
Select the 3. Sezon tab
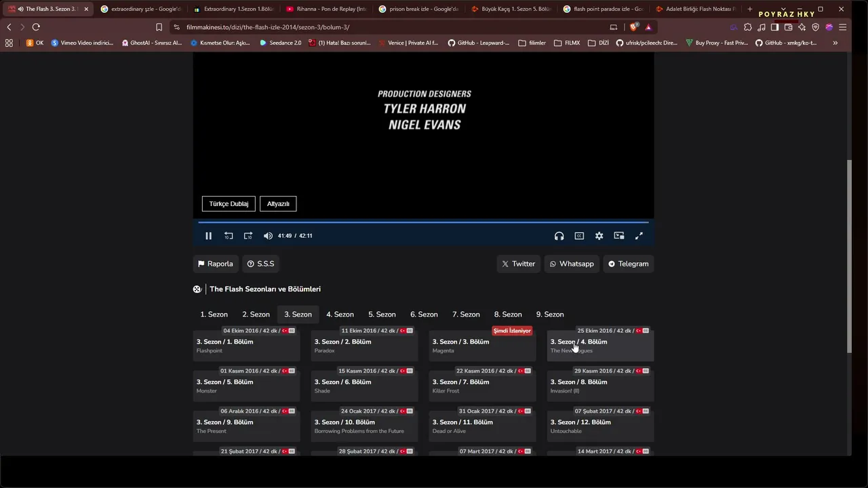pyautogui.click(x=298, y=314)
